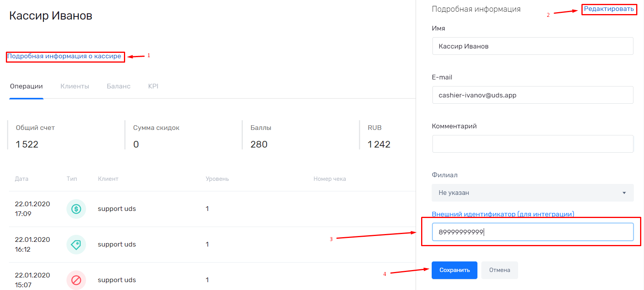
Task: Click the Номер чека column header
Action: point(330,179)
